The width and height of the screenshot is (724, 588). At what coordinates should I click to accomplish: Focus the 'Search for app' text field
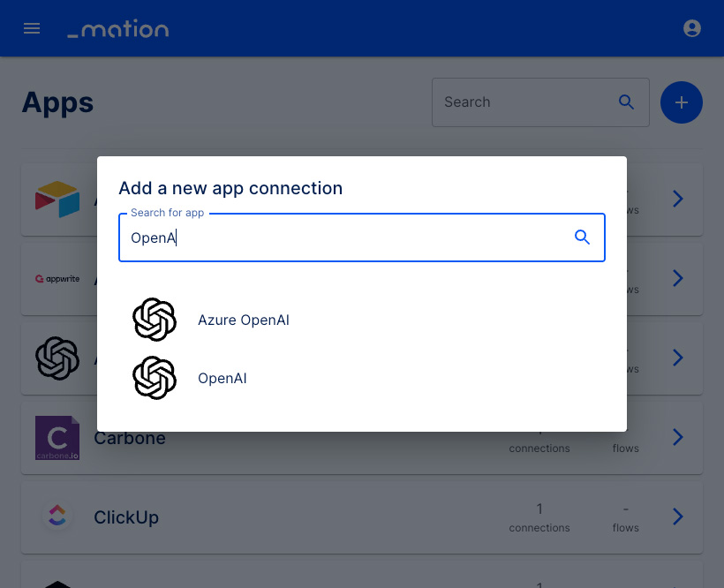(x=362, y=237)
